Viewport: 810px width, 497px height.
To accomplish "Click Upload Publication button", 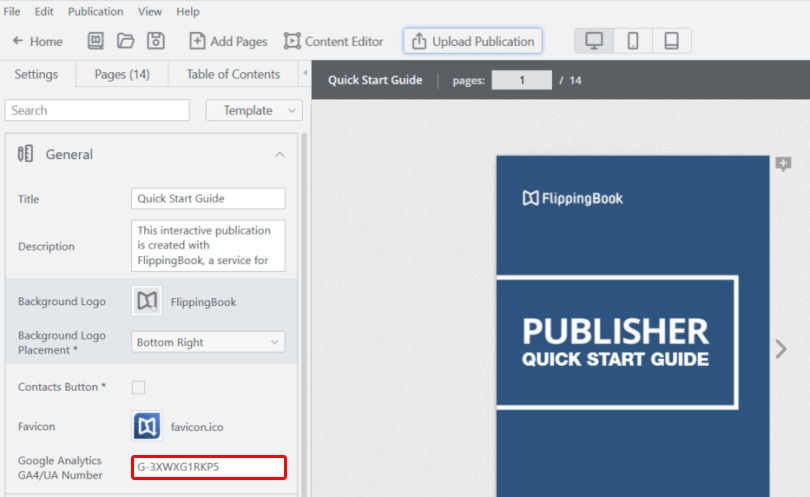I will [x=473, y=41].
